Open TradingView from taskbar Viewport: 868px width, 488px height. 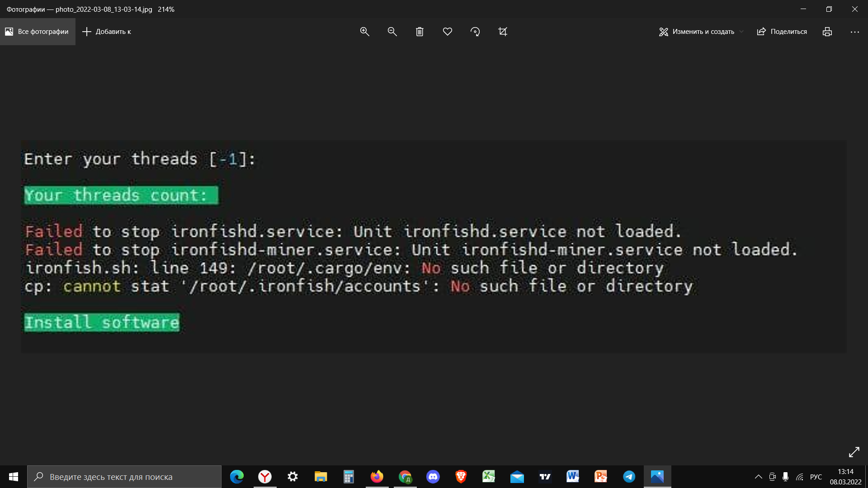(545, 477)
